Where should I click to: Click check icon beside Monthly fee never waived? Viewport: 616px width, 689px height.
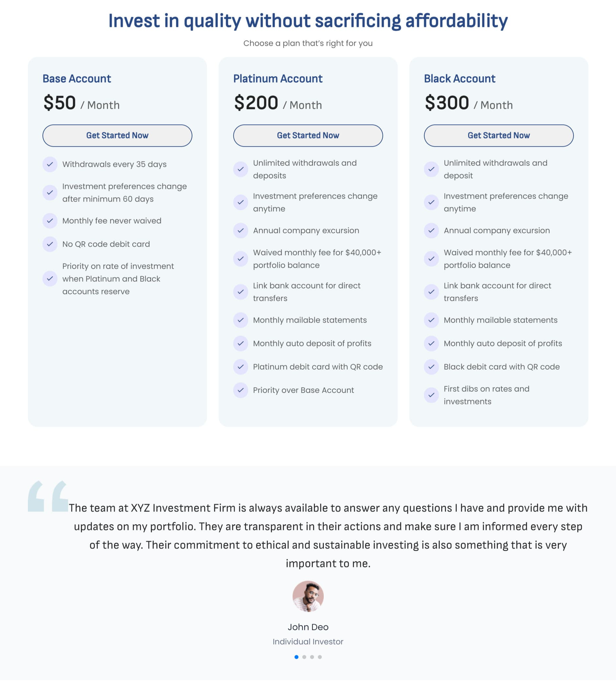point(50,221)
